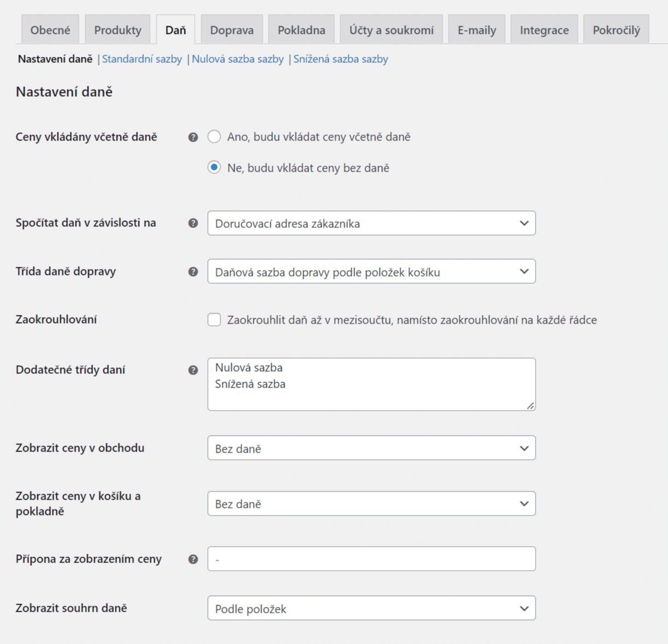This screenshot has width=668, height=644.
Task: Open the E-maily tab
Action: pyautogui.click(x=477, y=30)
